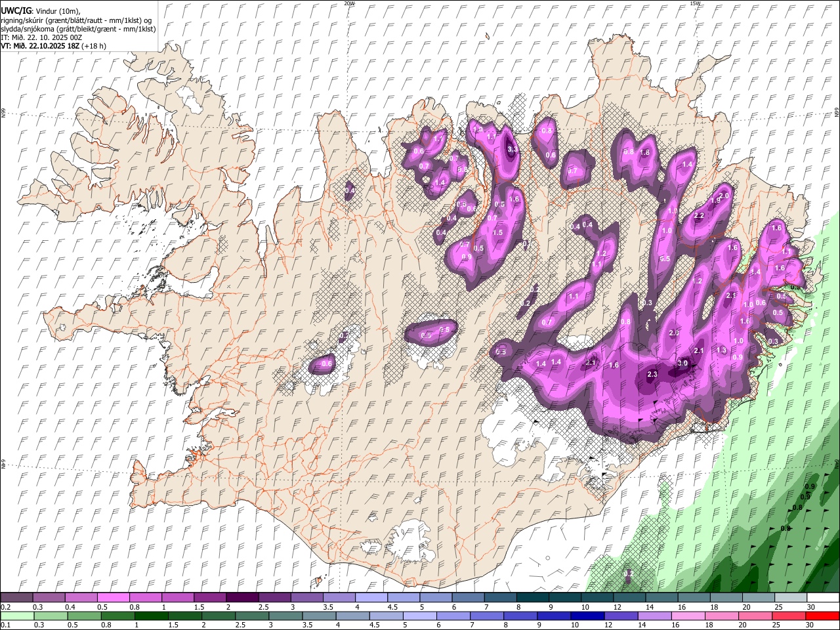Click the 7 mm periwinkle rain scale swatch
Viewport: 840px width, 630px height.
point(486,616)
